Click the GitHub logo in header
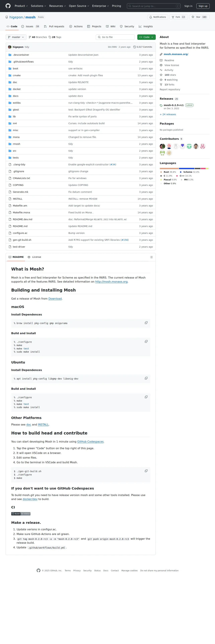This screenshot has height=644, width=215. (x=8, y=6)
